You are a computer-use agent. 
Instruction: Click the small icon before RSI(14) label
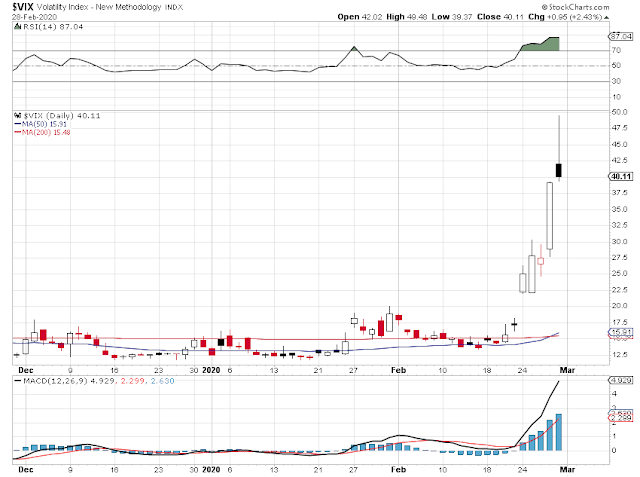(17, 27)
